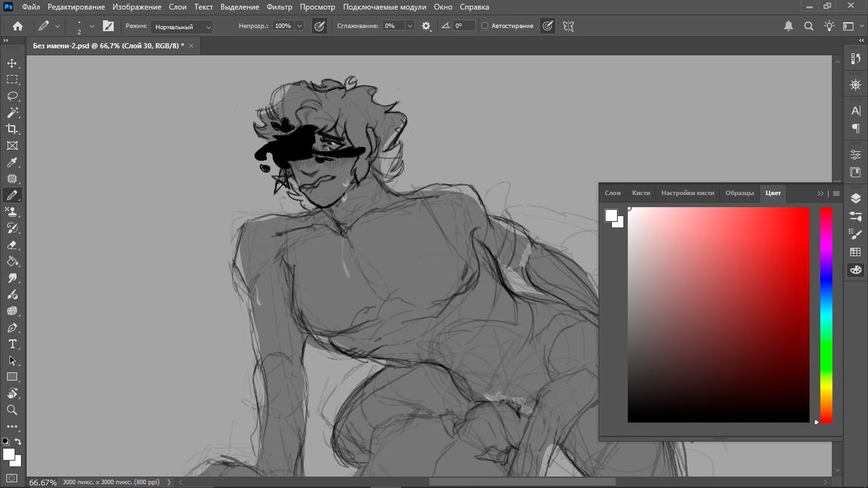Image resolution: width=868 pixels, height=488 pixels.
Task: Select the Lasso tool
Action: pos(12,96)
